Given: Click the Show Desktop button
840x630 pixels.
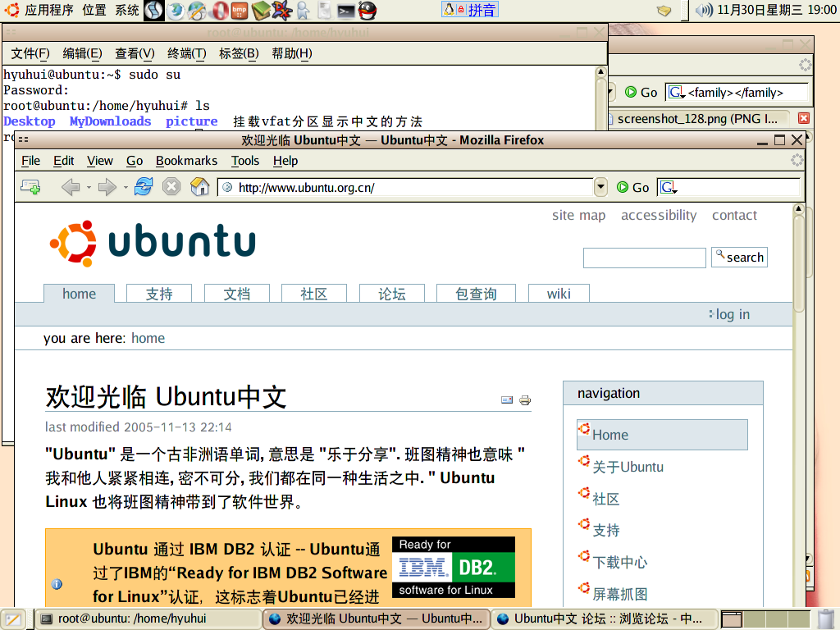Looking at the screenshot, I should (13, 619).
